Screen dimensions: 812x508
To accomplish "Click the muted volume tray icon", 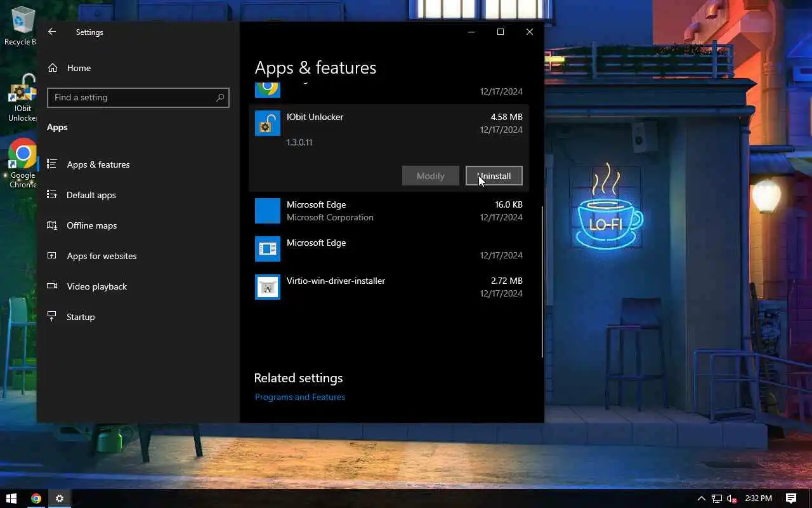I will pyautogui.click(x=732, y=498).
